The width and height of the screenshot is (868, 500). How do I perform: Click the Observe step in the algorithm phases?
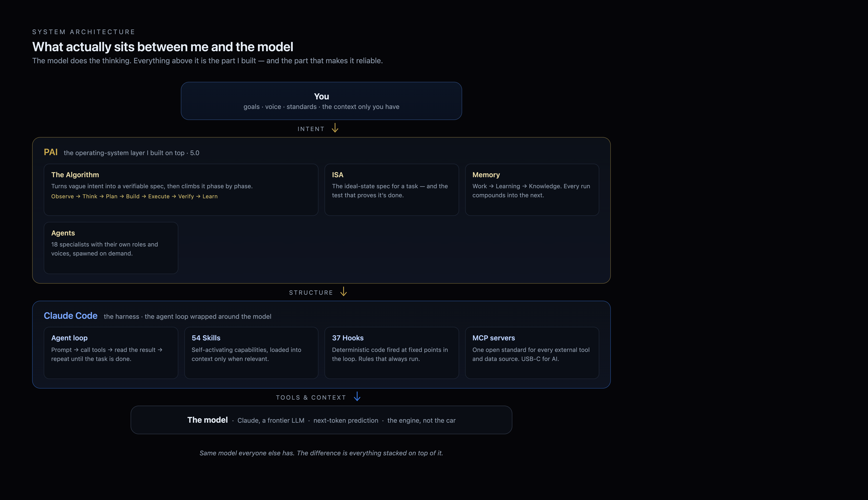63,196
